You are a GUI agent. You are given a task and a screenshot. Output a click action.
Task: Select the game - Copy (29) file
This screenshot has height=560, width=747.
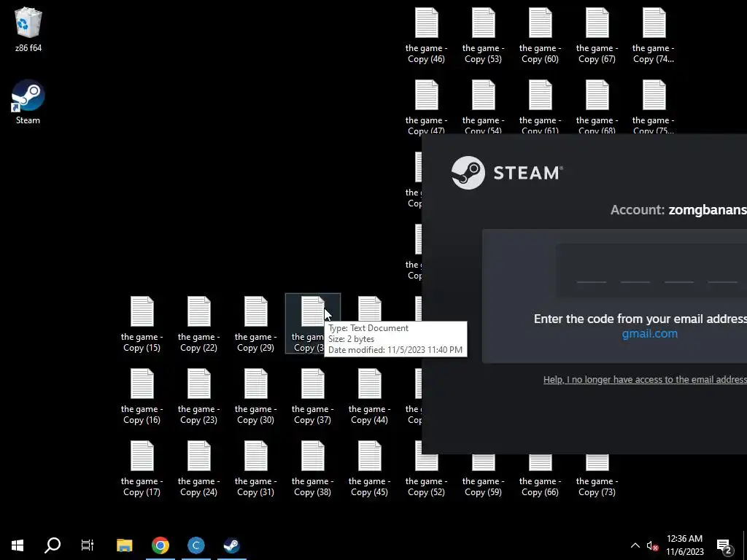coord(255,324)
